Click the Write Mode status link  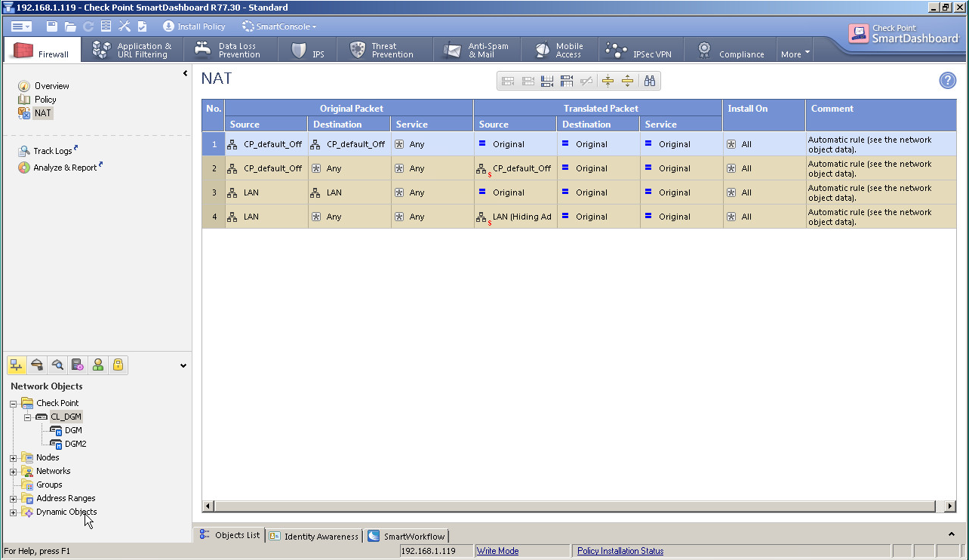pyautogui.click(x=497, y=551)
